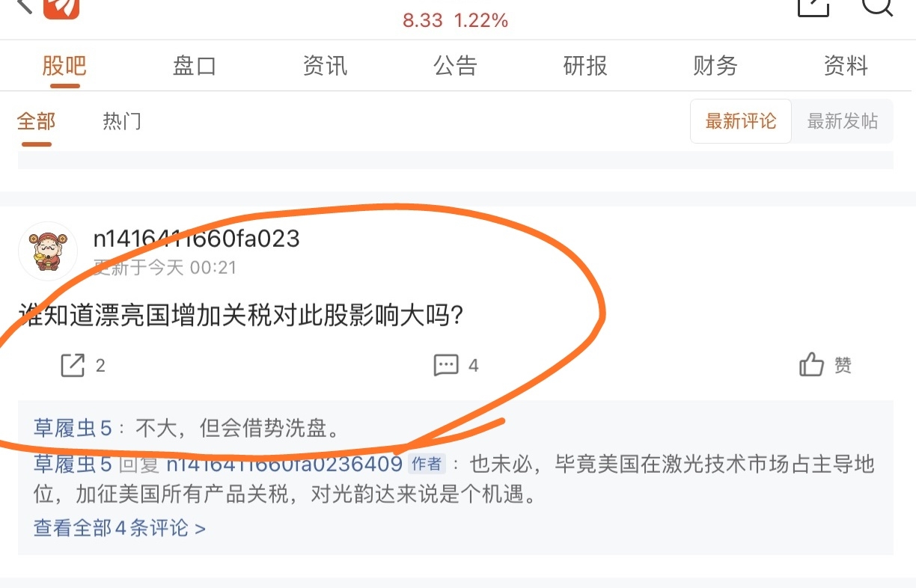Open the 研报 tab
The height and width of the screenshot is (588, 916).
pos(585,66)
